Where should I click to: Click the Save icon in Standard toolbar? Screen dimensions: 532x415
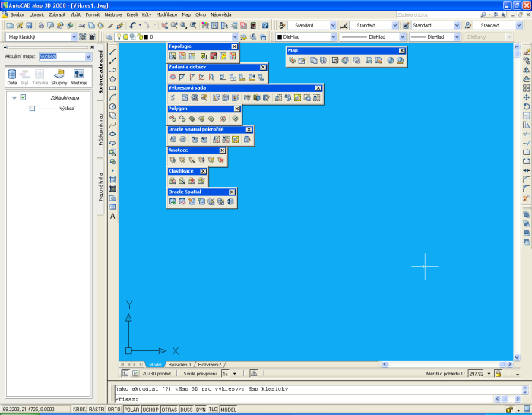[x=29, y=25]
